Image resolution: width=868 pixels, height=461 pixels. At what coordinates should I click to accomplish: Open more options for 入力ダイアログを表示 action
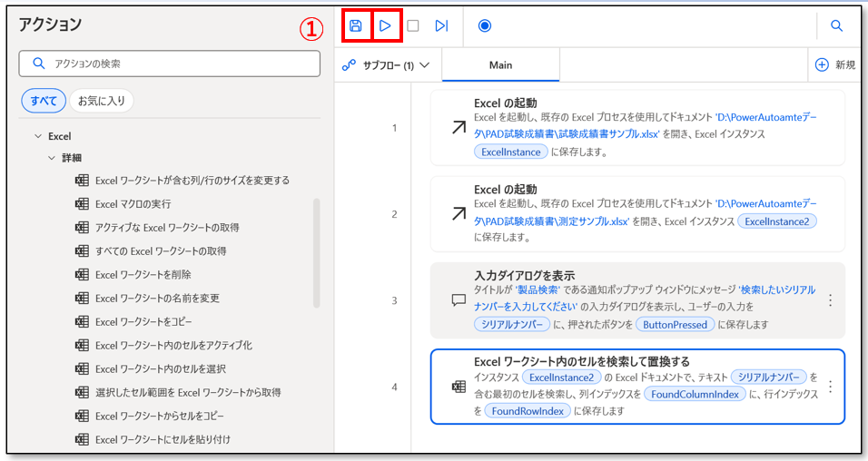[830, 300]
